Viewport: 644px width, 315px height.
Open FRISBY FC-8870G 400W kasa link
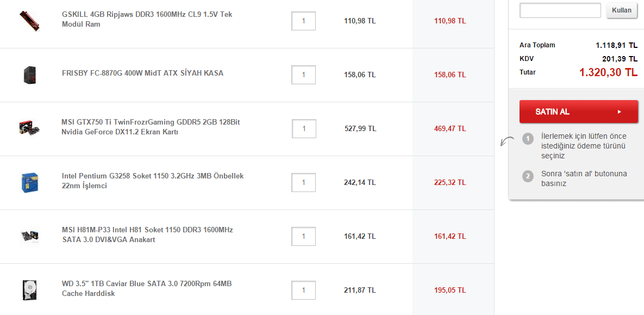(x=142, y=73)
